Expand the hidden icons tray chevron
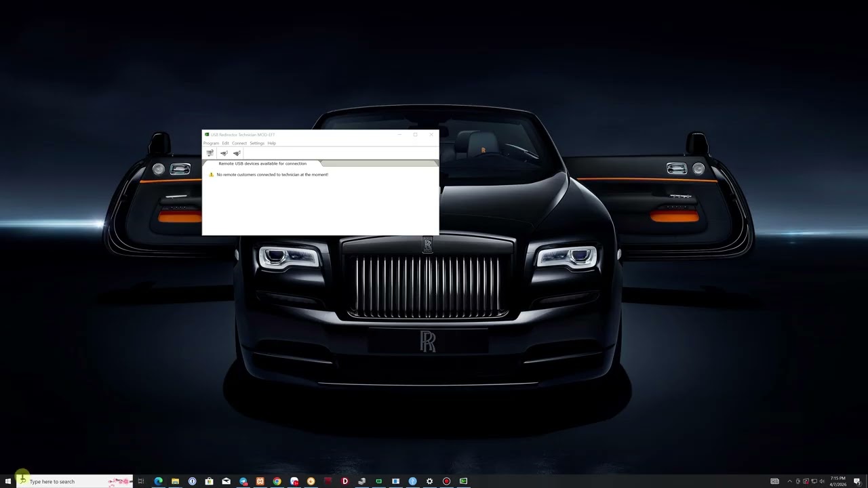Image resolution: width=868 pixels, height=488 pixels. [789, 481]
